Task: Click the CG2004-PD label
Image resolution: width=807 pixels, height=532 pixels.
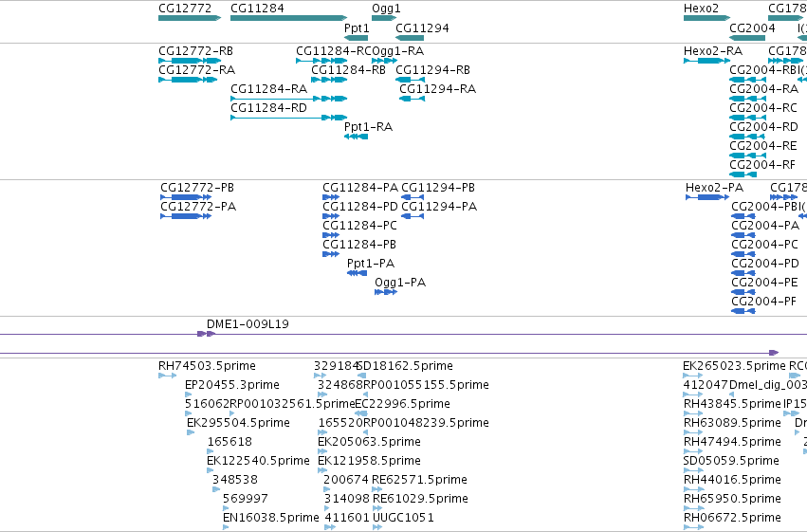Action: pos(764,264)
